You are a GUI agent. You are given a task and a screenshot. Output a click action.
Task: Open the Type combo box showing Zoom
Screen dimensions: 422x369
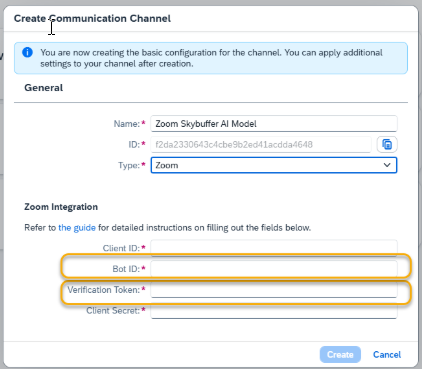pyautogui.click(x=274, y=165)
